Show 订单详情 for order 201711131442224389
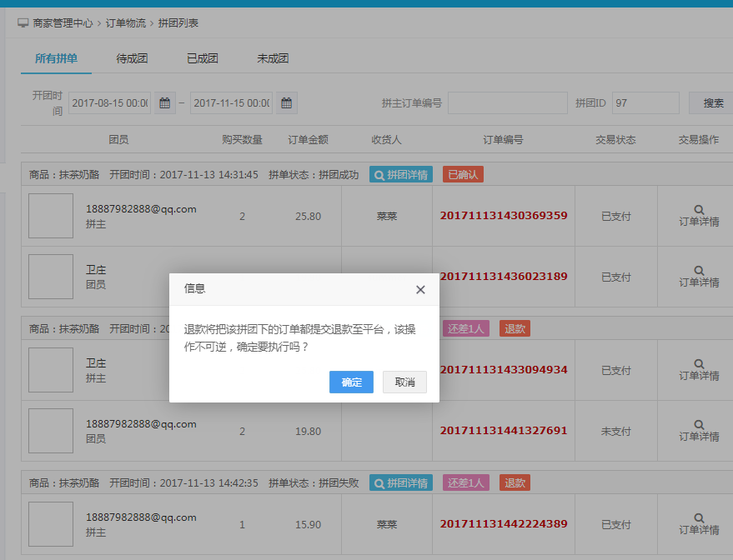Image resolution: width=733 pixels, height=560 pixels. point(699,524)
